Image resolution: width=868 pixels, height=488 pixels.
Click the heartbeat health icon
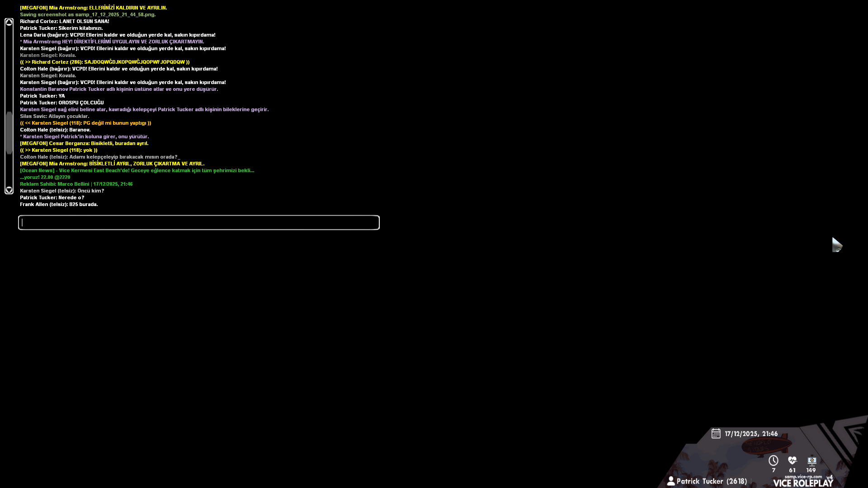coord(792,460)
